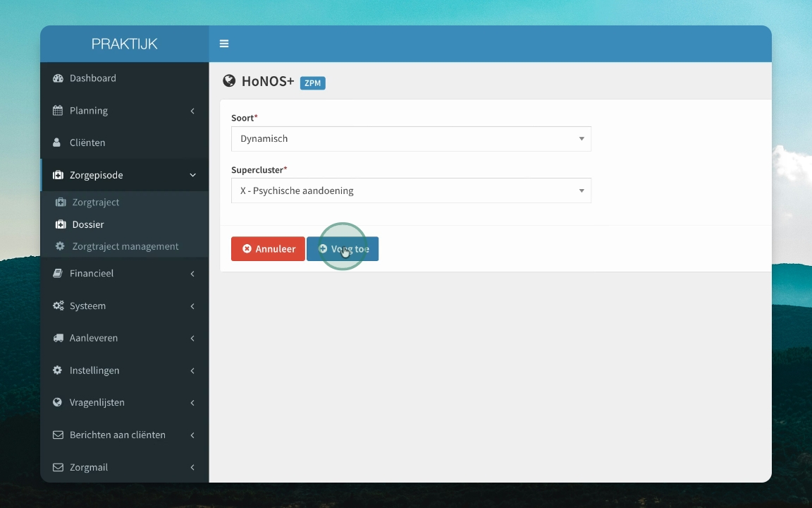Expand the Planning submenu chevron
Image resolution: width=812 pixels, height=508 pixels.
coord(192,111)
